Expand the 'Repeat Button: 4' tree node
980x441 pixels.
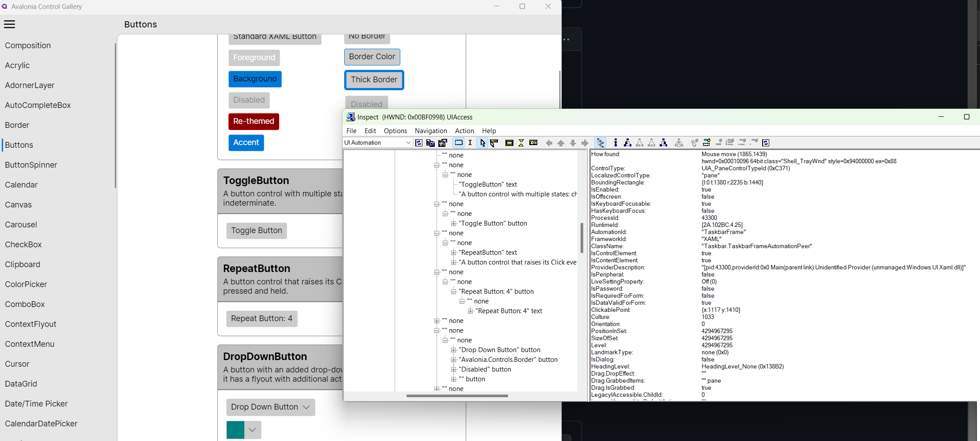454,291
